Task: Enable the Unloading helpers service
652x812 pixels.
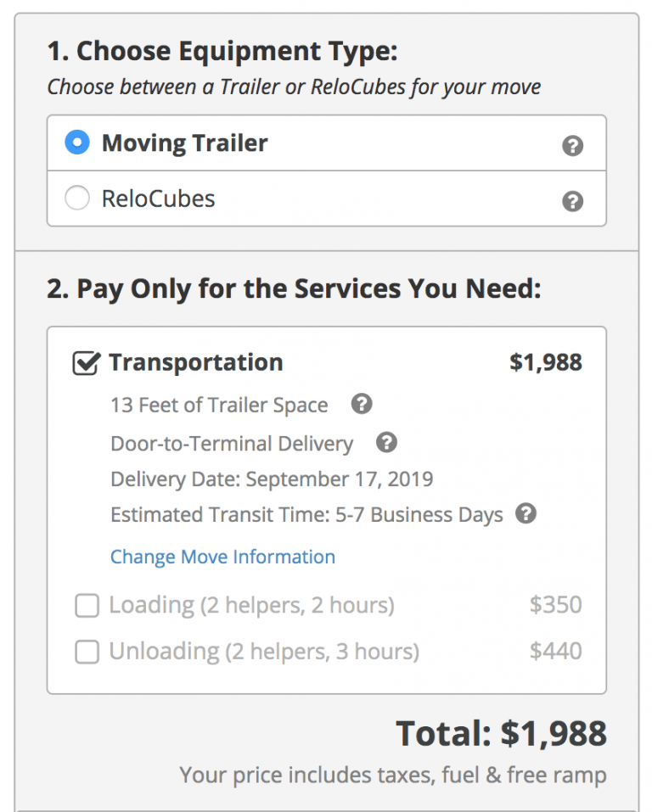Action: point(87,652)
